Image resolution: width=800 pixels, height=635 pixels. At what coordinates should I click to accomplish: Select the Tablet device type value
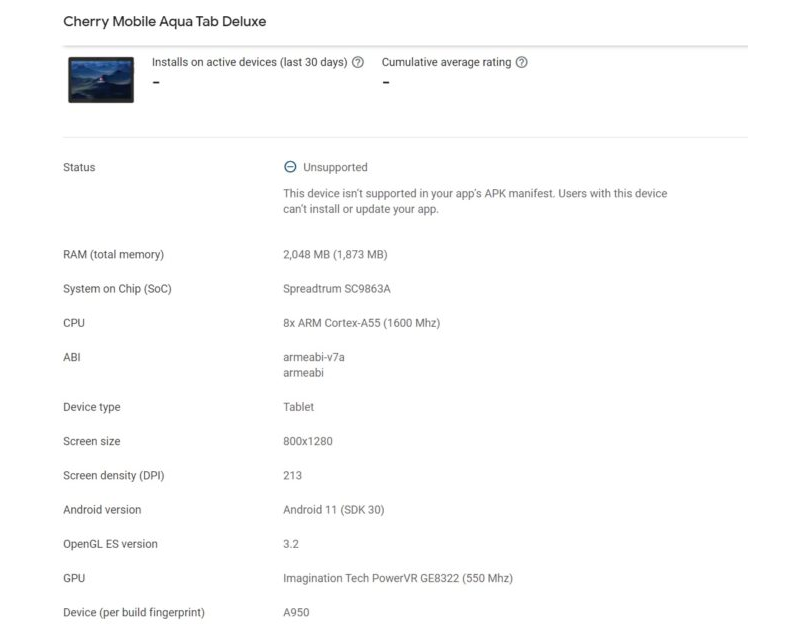[x=297, y=407]
